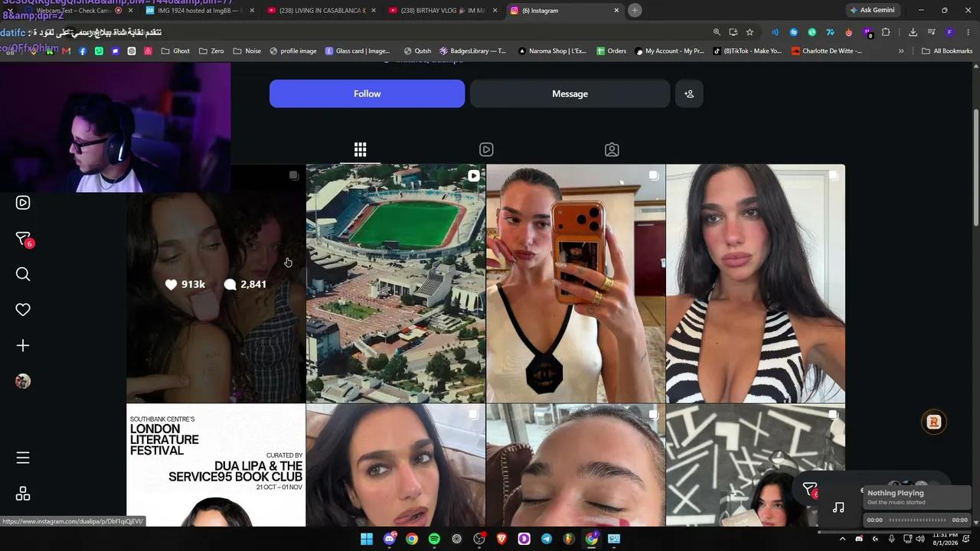Open the Chrome three-dot menu
The height and width of the screenshot is (551, 980).
coord(968,32)
